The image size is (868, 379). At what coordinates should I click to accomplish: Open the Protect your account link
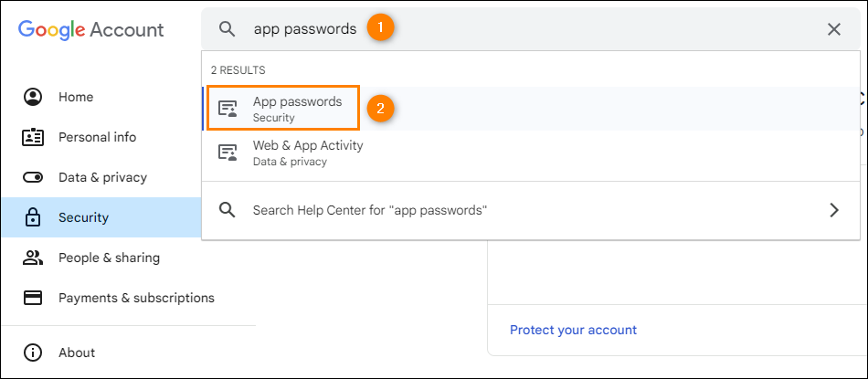tap(573, 331)
